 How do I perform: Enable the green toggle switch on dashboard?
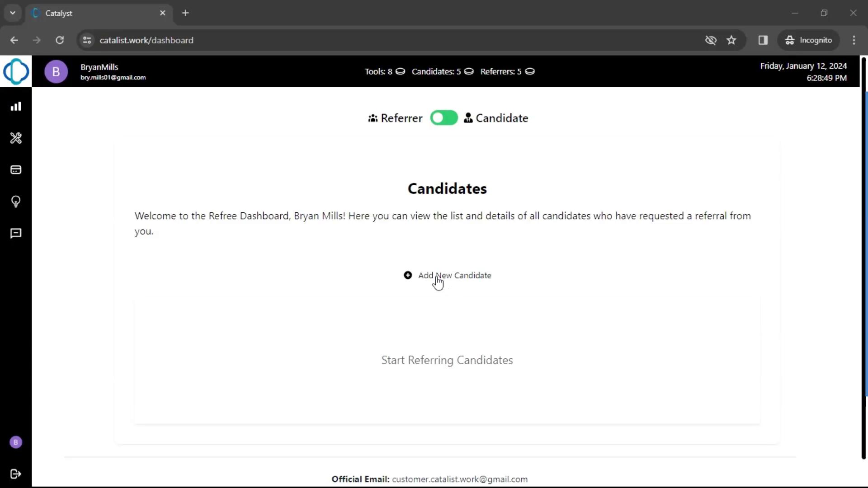click(444, 117)
